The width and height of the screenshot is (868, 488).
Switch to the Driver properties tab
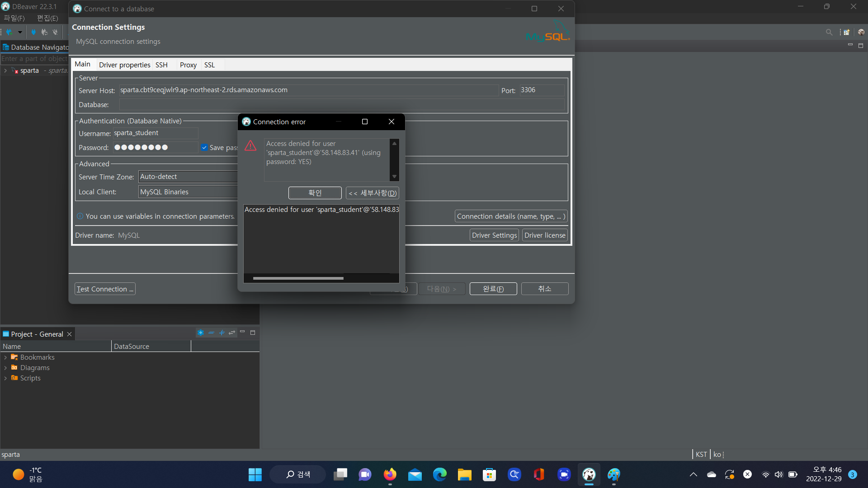point(125,65)
